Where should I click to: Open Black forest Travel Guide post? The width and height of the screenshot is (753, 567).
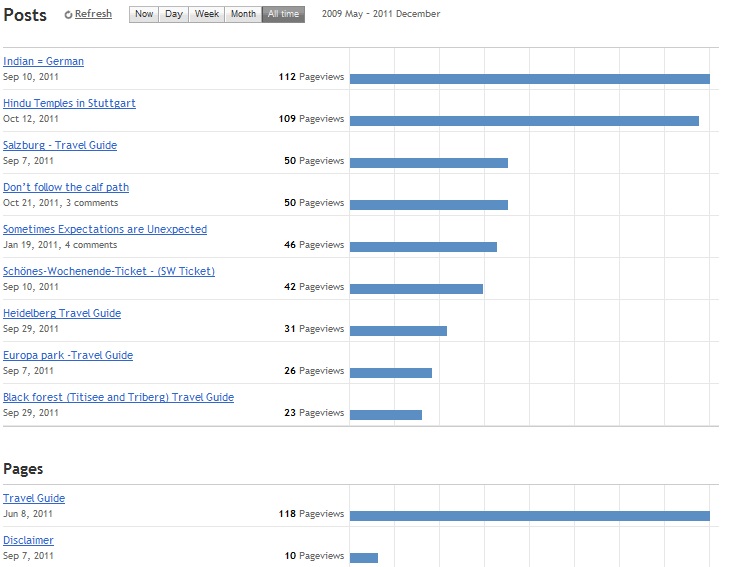(118, 398)
